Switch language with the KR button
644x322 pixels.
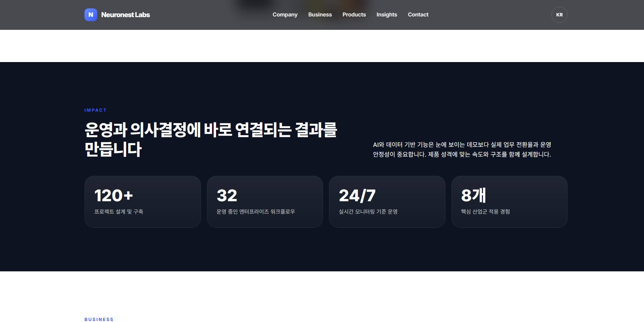click(x=559, y=15)
